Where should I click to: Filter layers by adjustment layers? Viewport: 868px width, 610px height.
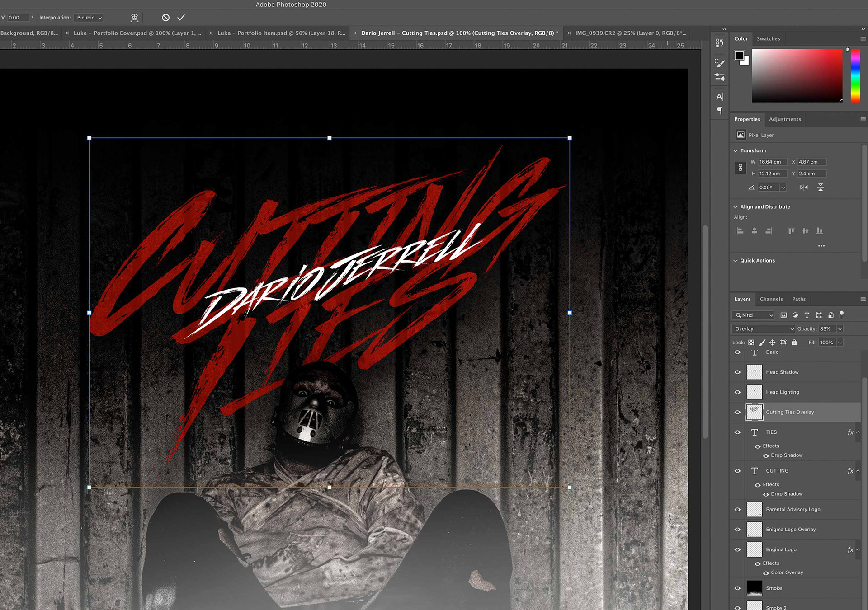coord(795,315)
